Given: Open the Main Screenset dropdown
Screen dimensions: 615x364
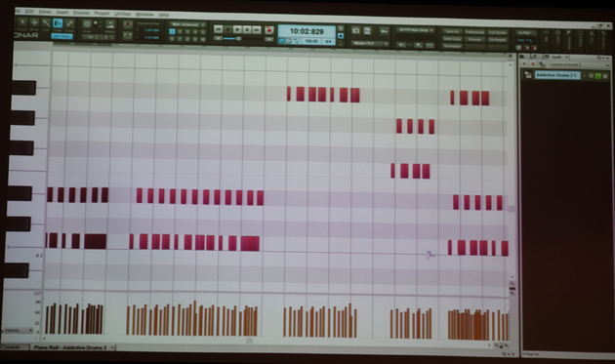Looking at the screenshot, I should (187, 24).
